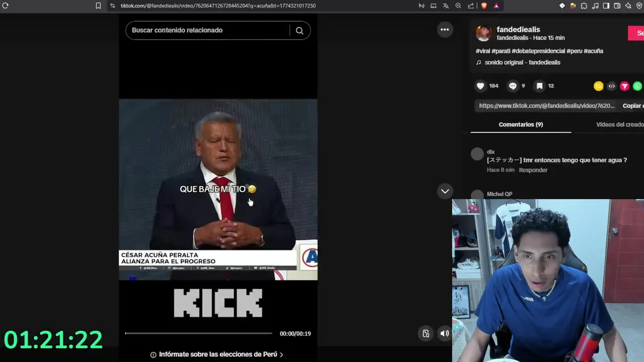Click 'Copiar enlace' button
Image resolution: width=644 pixels, height=362 pixels.
pyautogui.click(x=633, y=106)
